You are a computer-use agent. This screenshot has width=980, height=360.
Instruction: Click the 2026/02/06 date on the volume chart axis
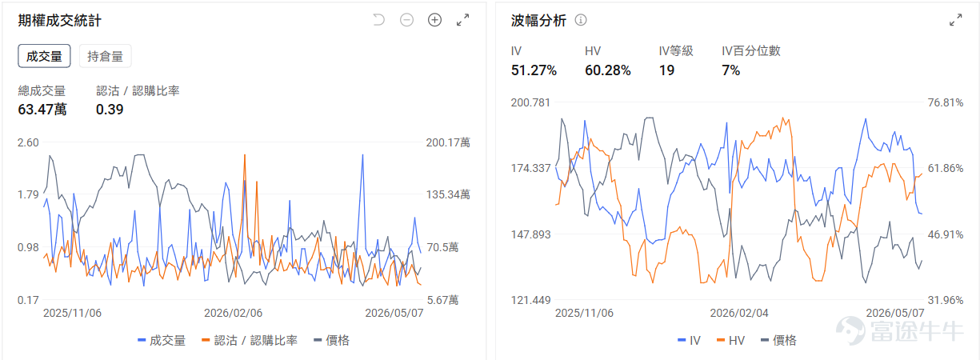click(x=233, y=313)
